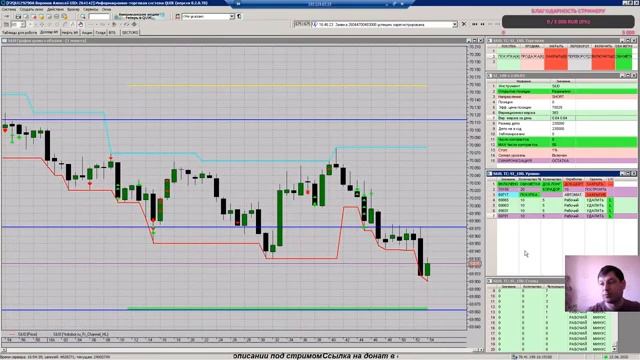Viewport: 640px width, 360px height.
Task: Click the icon left of toolbar combo box
Action: (x=178, y=16)
